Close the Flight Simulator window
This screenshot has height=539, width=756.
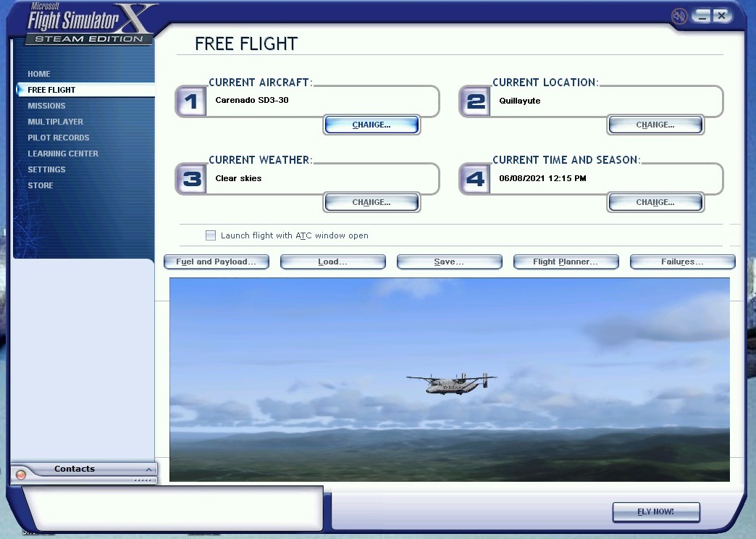tap(722, 16)
